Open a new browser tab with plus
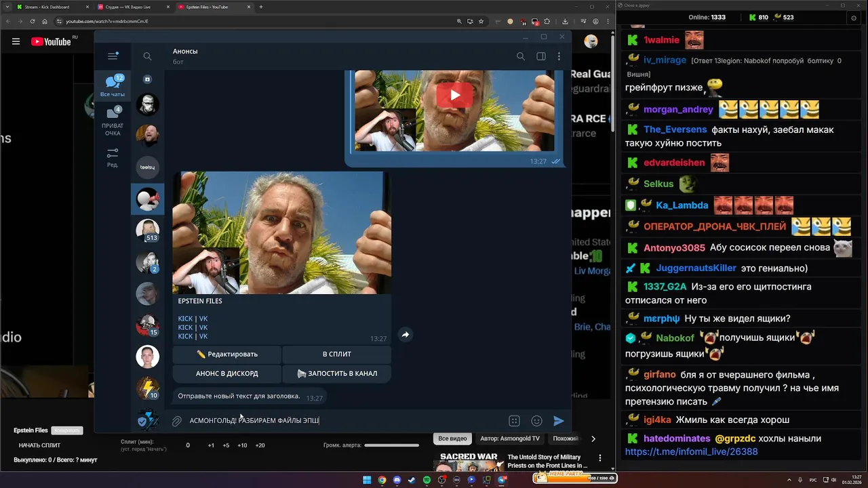Image resolution: width=868 pixels, height=488 pixels. point(261,7)
